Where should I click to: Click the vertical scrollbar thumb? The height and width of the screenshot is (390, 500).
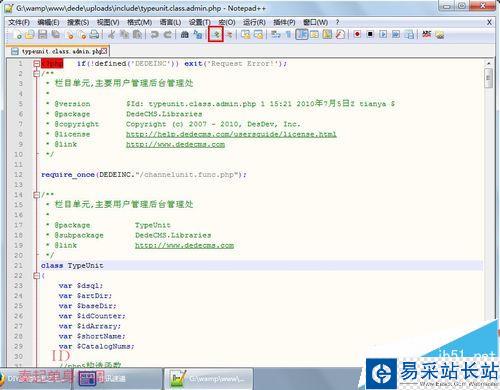coord(488,78)
